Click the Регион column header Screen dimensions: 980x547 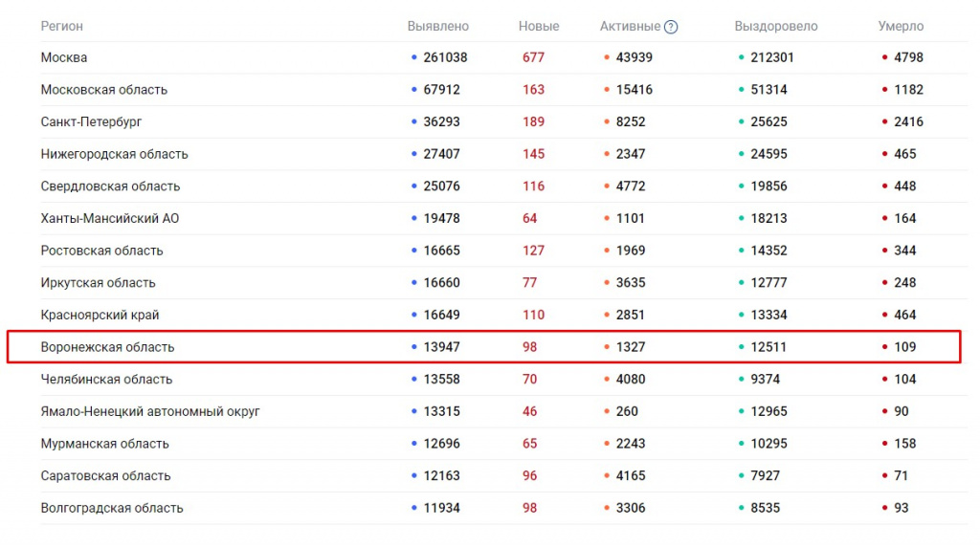(61, 27)
